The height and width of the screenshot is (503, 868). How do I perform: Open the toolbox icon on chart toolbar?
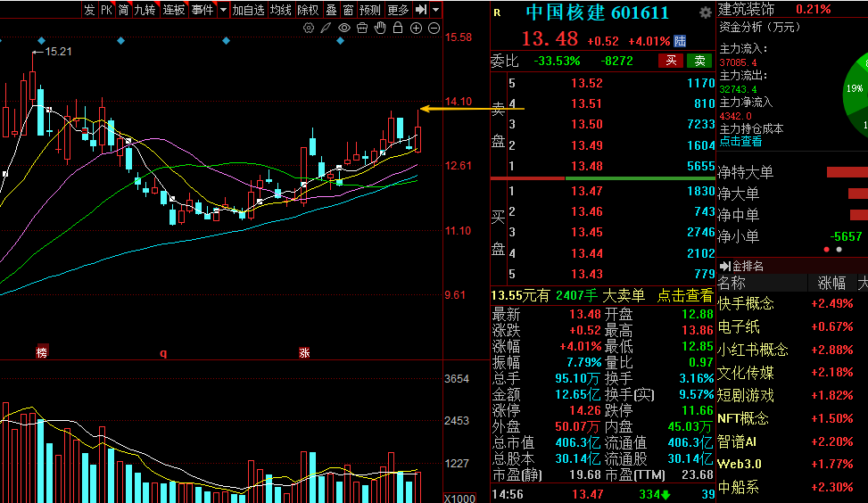point(362,28)
